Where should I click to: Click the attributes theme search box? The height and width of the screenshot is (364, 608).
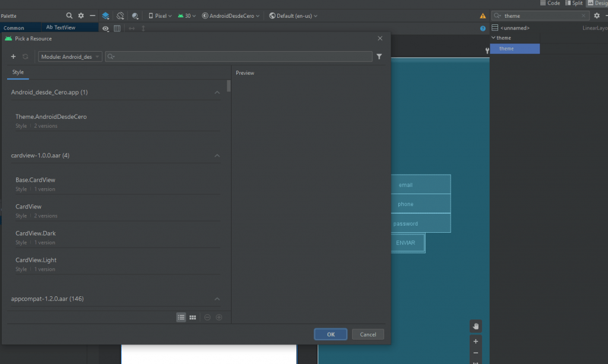(x=540, y=16)
